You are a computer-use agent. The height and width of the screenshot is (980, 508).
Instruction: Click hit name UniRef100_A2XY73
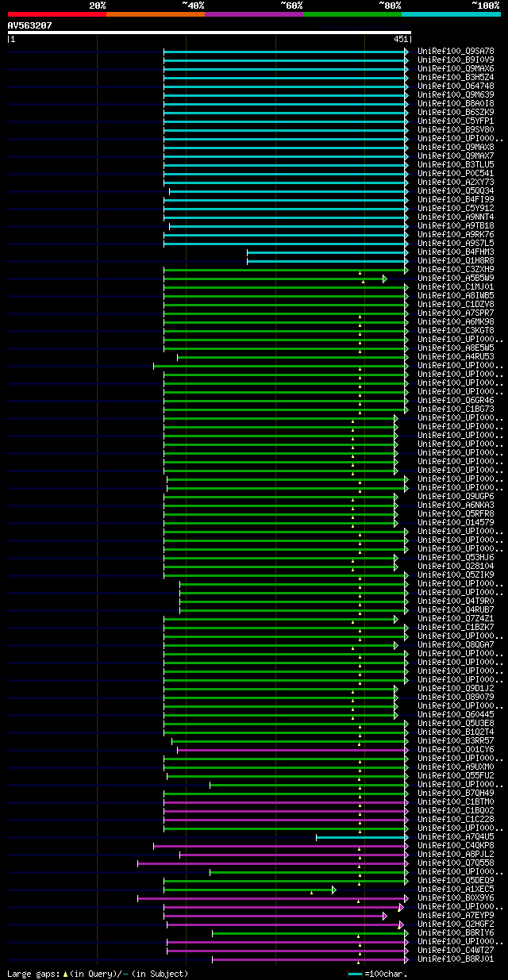click(x=456, y=183)
